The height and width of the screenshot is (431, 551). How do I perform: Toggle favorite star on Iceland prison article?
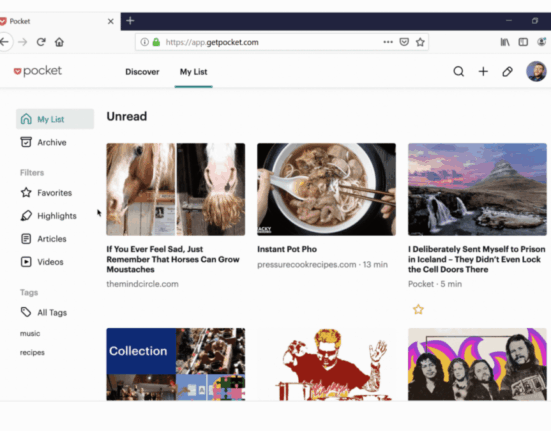click(x=418, y=309)
